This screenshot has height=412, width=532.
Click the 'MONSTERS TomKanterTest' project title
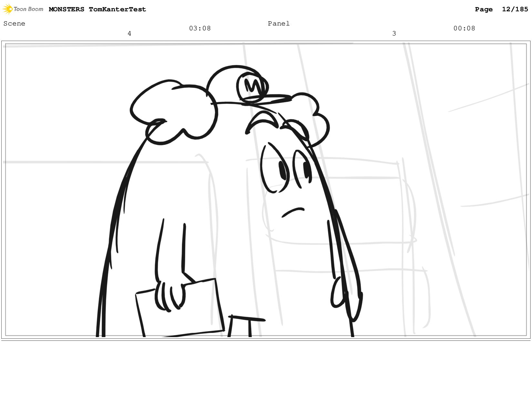(97, 9)
